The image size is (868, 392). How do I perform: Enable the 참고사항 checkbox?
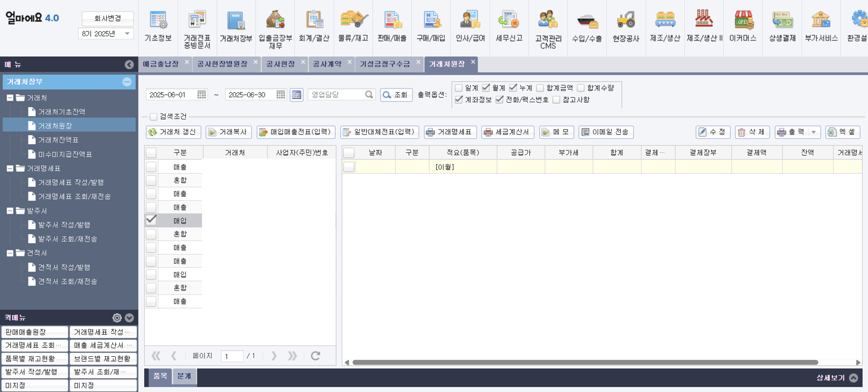click(556, 99)
